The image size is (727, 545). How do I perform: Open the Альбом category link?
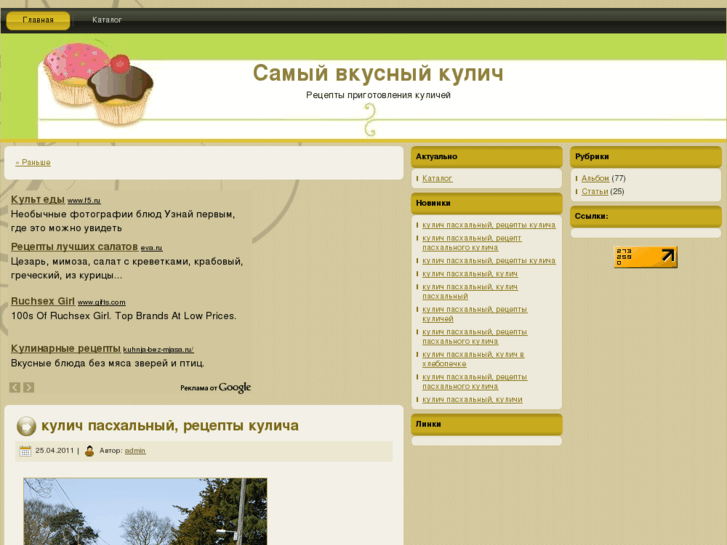coord(595,178)
